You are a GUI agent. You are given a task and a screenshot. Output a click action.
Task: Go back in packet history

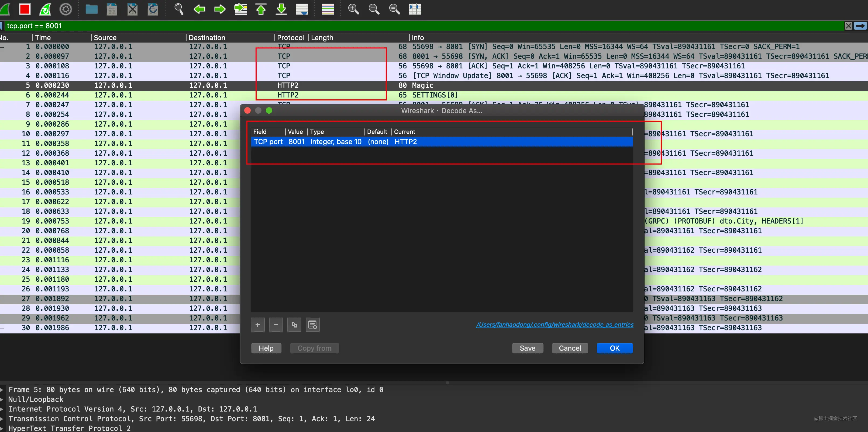coord(199,9)
